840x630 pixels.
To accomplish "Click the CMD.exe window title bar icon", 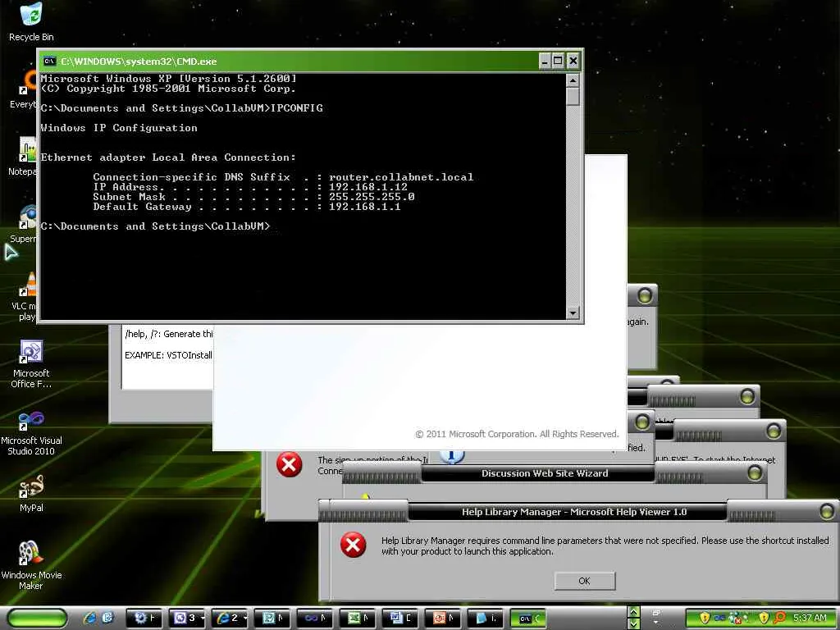I will 49,61.
